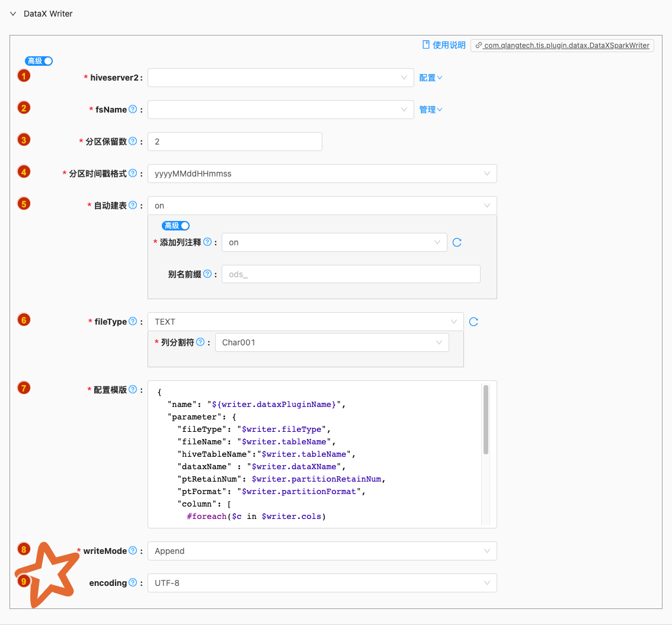Click the "ptRetainNum" line in the template
Screen dimensions: 672x625
pyautogui.click(x=281, y=479)
